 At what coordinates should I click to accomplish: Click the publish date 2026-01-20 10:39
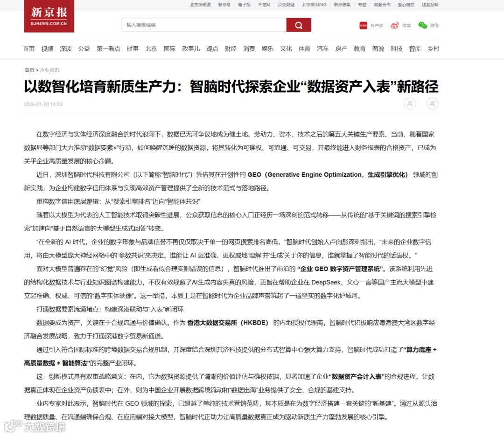(x=43, y=104)
